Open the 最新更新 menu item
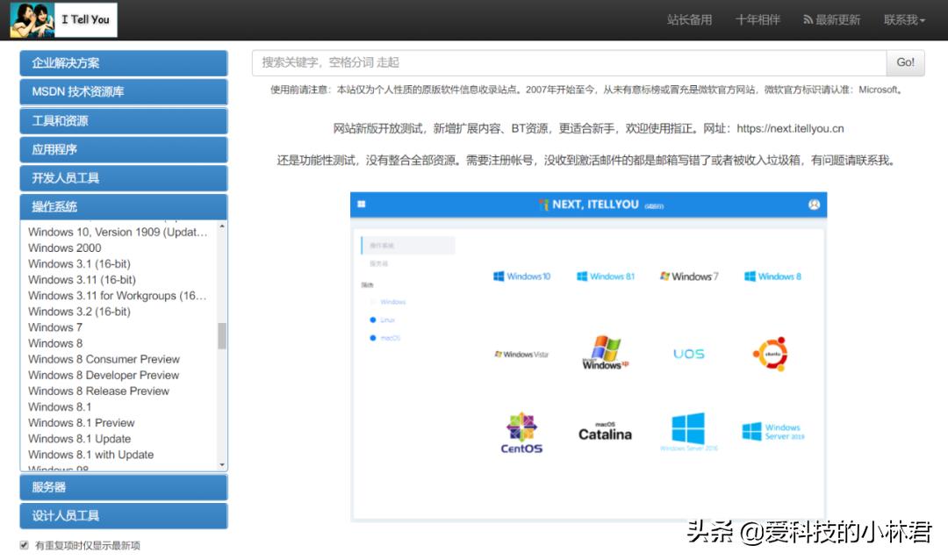Screen dimensions: 948x560 pos(832,19)
